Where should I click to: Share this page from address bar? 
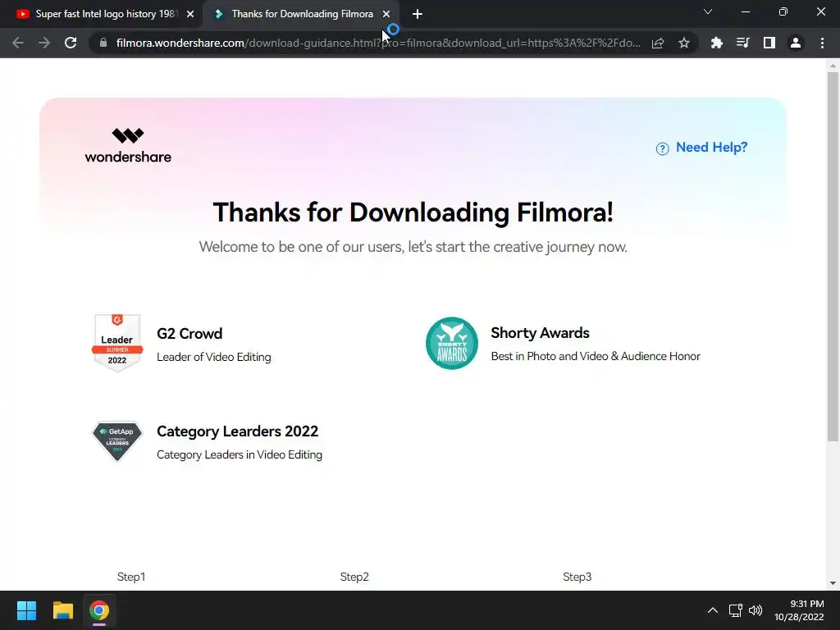coord(658,43)
